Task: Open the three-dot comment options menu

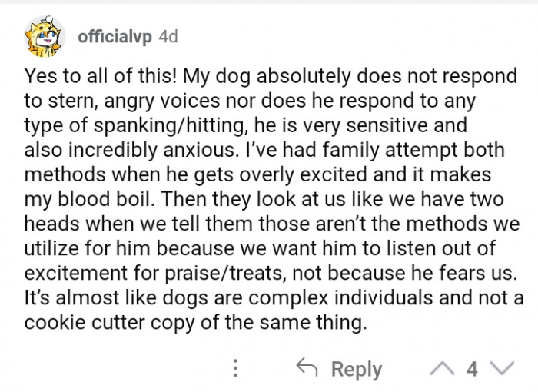Action: [x=235, y=367]
